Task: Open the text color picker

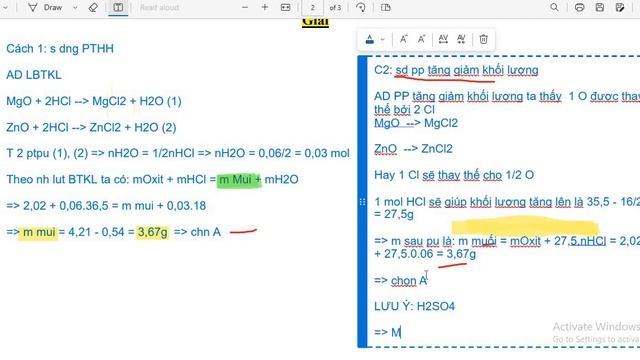Action: point(370,39)
